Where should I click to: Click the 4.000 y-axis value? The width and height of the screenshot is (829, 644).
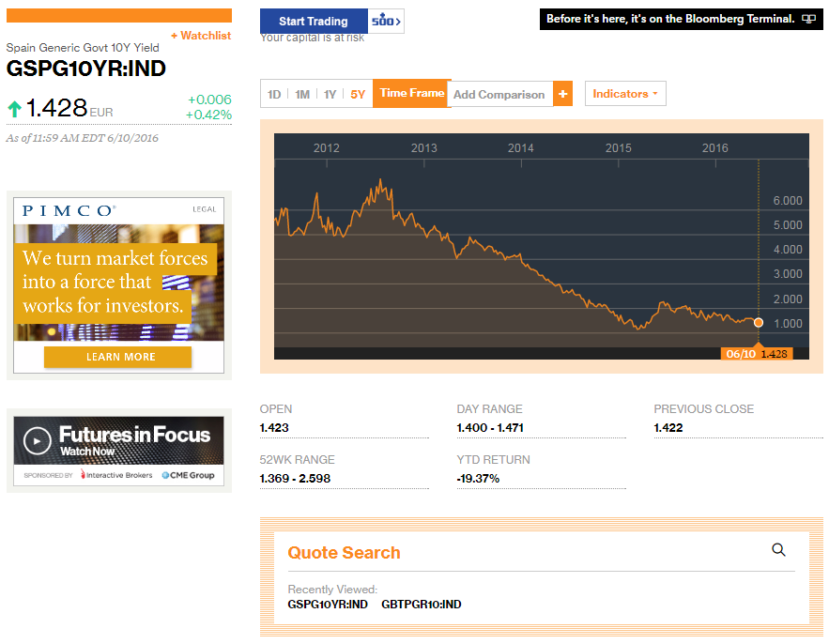[x=788, y=250]
